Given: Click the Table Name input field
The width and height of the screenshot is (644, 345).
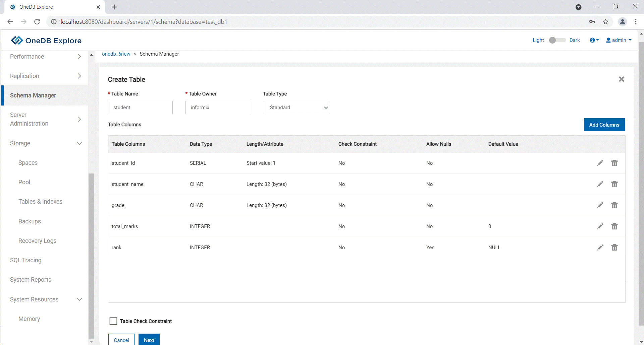Looking at the screenshot, I should click(x=140, y=108).
